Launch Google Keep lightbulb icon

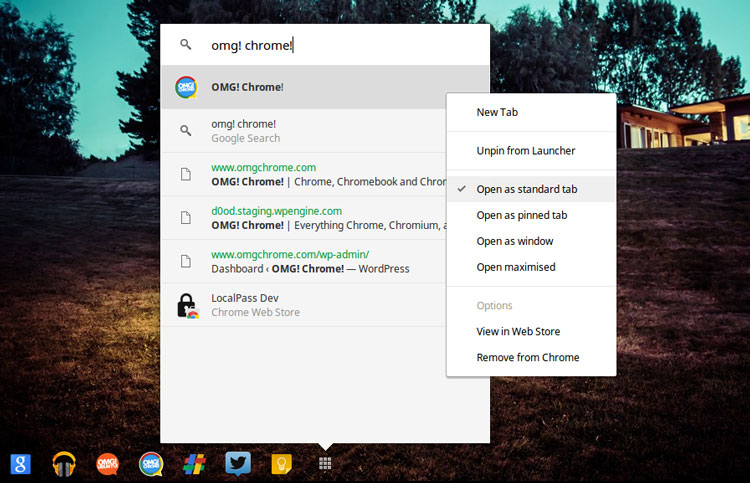(281, 464)
